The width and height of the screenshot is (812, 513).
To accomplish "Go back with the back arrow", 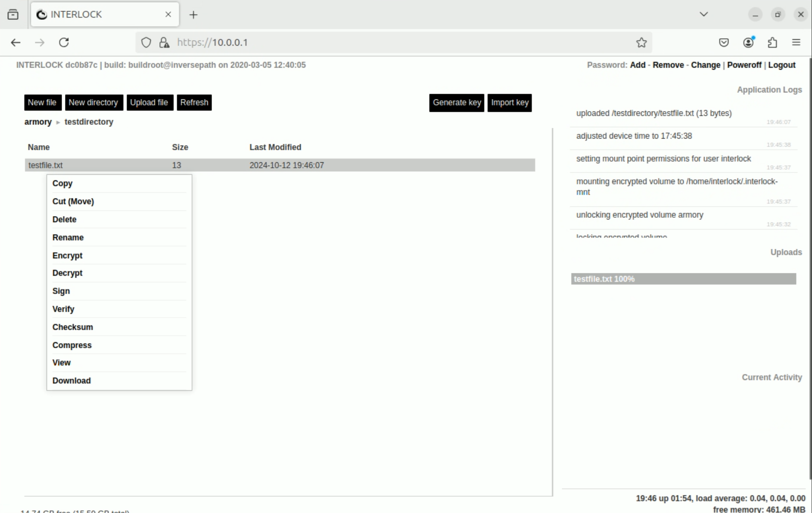I will pos(16,42).
